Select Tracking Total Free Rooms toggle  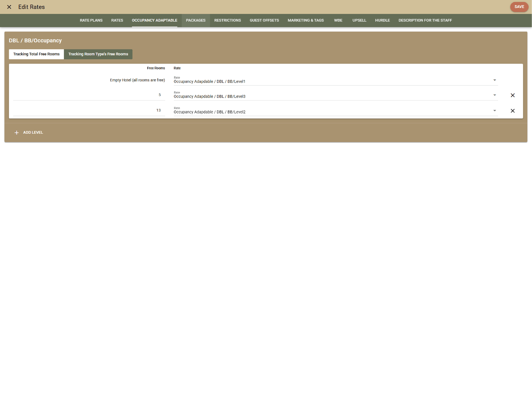click(x=36, y=54)
